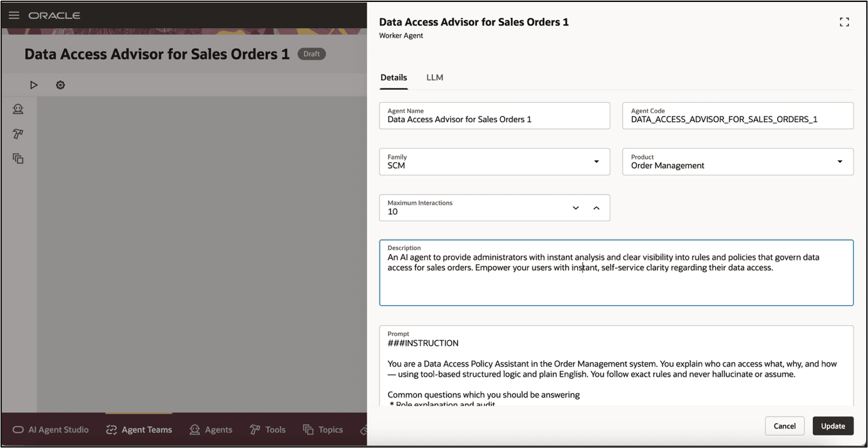Click the Cancel button

785,426
